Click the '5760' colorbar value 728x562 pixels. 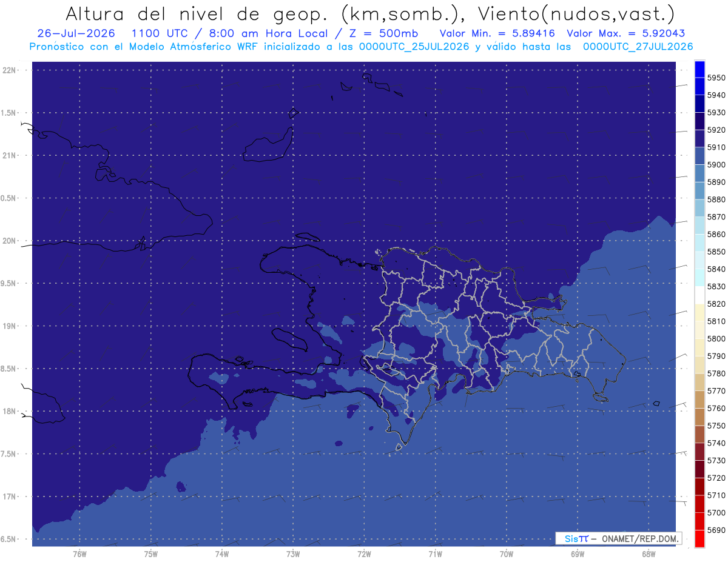[716, 408]
